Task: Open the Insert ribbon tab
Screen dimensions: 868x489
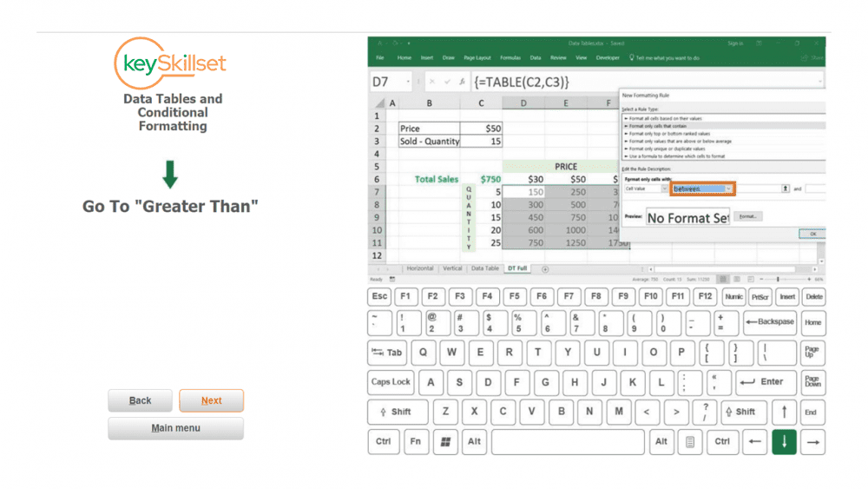Action: tap(427, 57)
